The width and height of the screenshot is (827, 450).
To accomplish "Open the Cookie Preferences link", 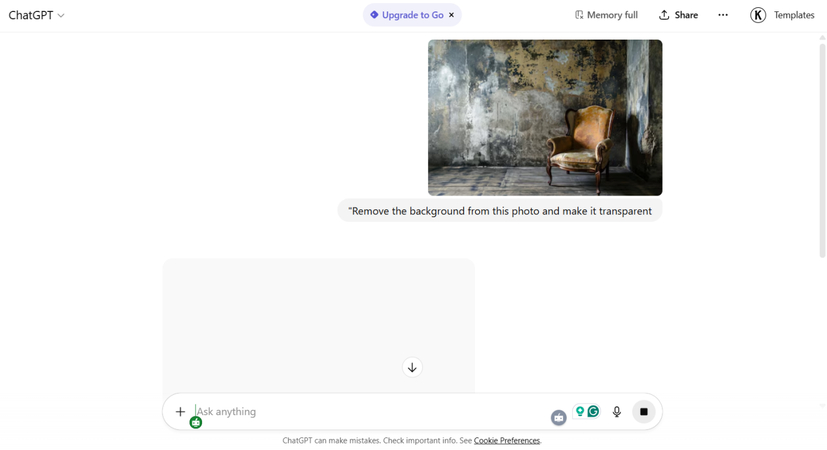I will (506, 441).
